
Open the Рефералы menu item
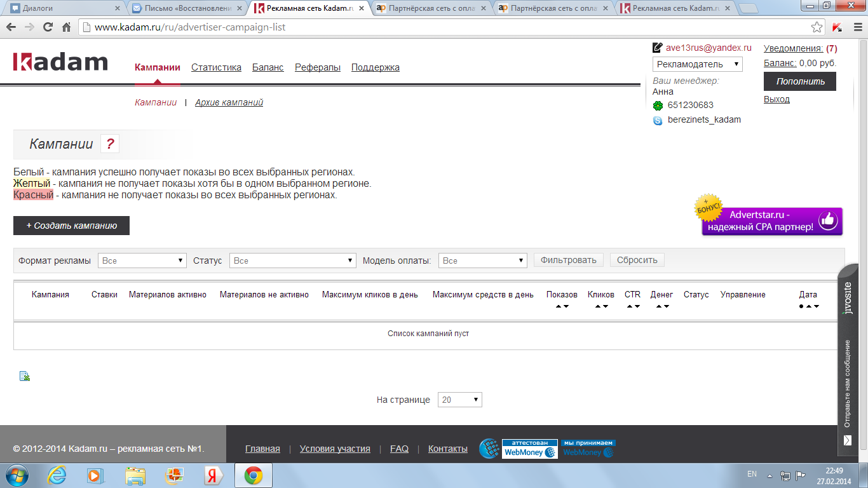pos(318,67)
